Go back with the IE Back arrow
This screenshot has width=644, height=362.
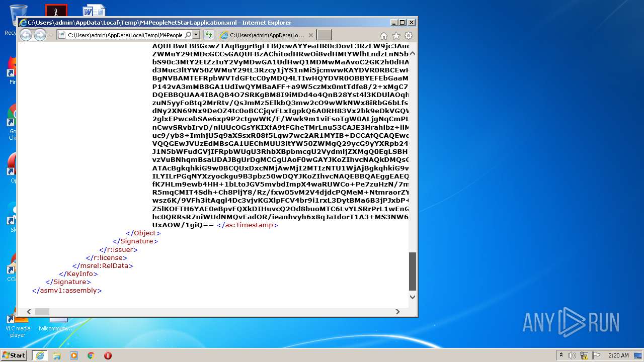26,35
